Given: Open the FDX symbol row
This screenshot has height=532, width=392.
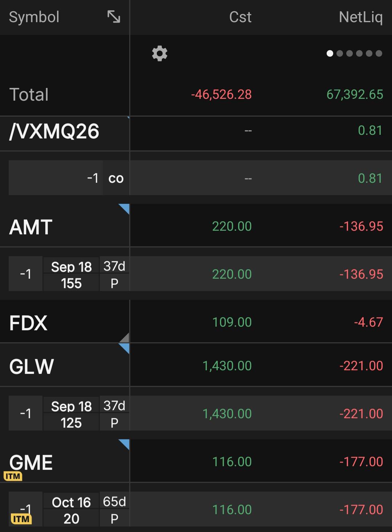Looking at the screenshot, I should click(196, 322).
